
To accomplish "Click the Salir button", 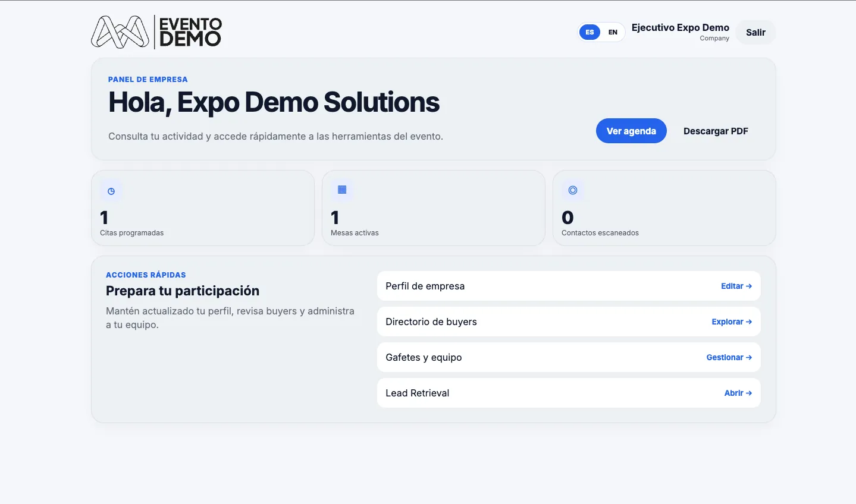I will tap(755, 32).
